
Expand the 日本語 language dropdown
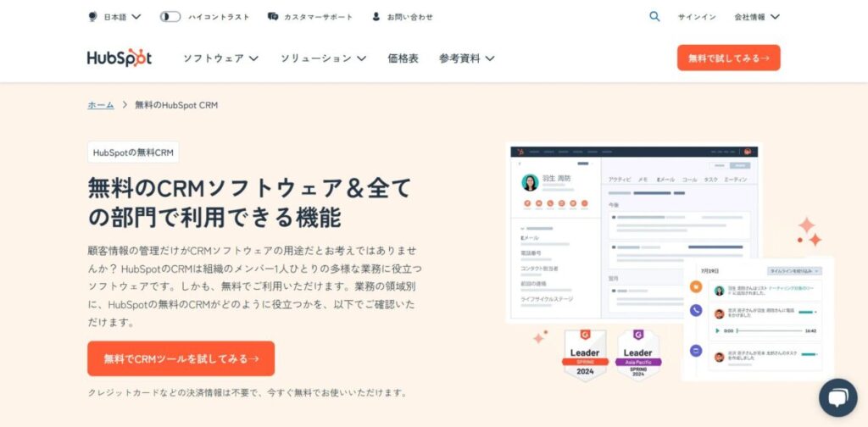tap(122, 17)
